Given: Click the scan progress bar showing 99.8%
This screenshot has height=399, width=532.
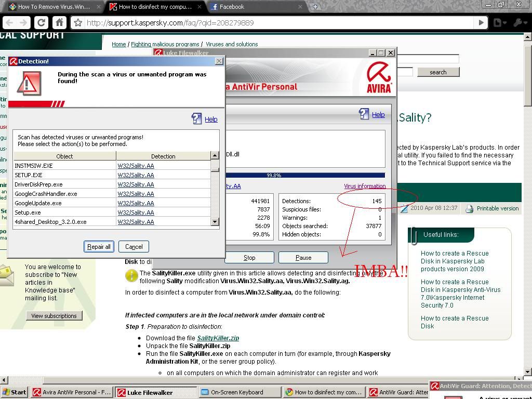Looking at the screenshot, I should 305,175.
